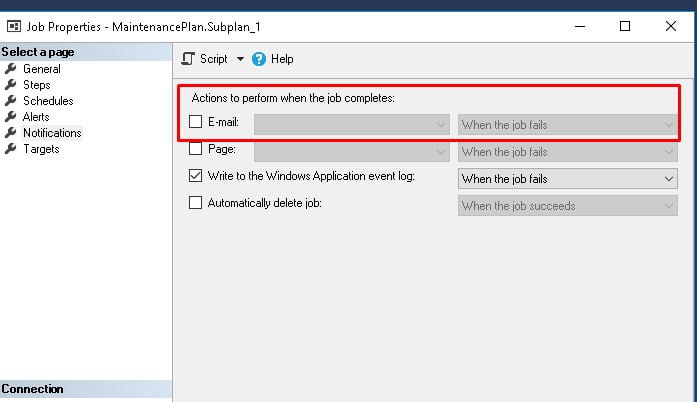Image resolution: width=697 pixels, height=402 pixels.
Task: Open the 'When the job succeeds' dropdown
Action: tap(568, 206)
